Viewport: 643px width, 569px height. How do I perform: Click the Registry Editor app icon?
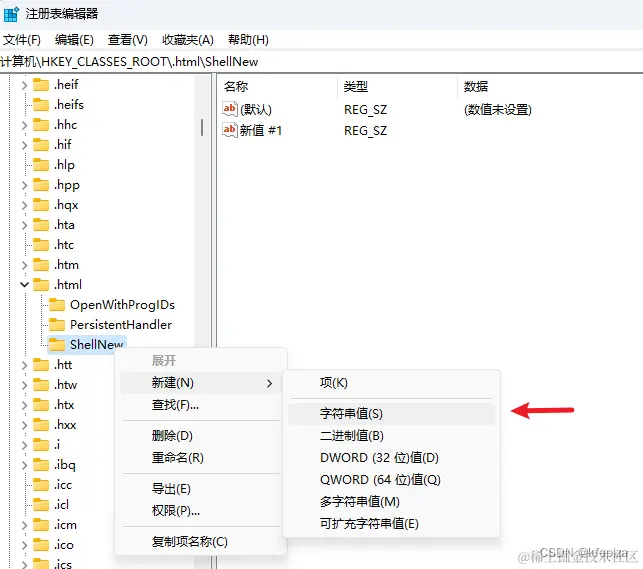[x=11, y=14]
